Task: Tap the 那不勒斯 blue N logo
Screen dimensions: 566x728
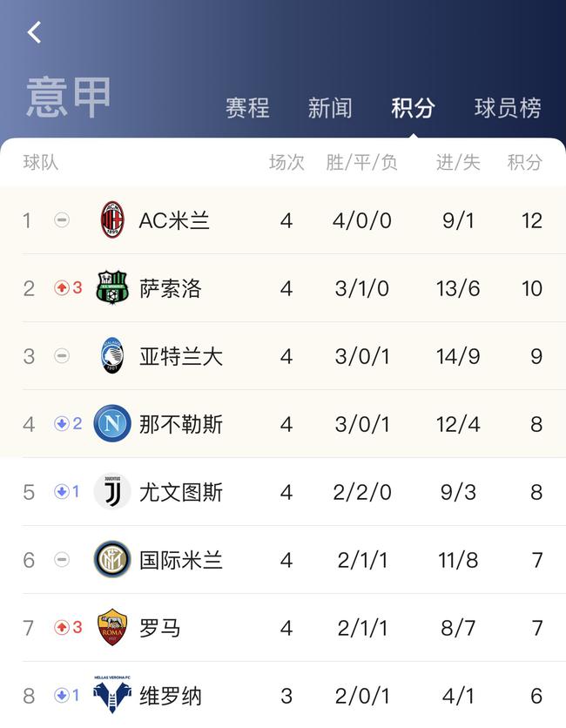Action: pyautogui.click(x=112, y=423)
